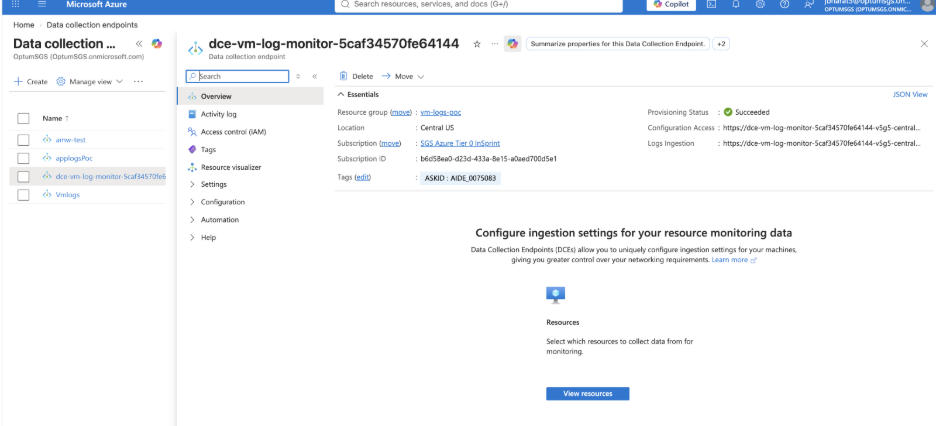The image size is (936, 426).
Task: Open the Move dropdown
Action: pyautogui.click(x=403, y=76)
